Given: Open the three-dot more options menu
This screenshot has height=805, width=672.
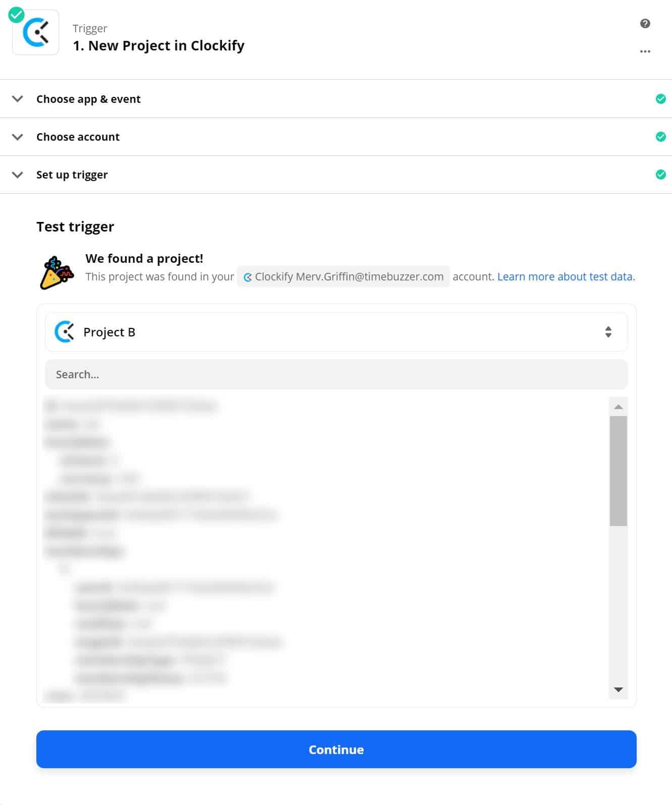Looking at the screenshot, I should coord(645,51).
